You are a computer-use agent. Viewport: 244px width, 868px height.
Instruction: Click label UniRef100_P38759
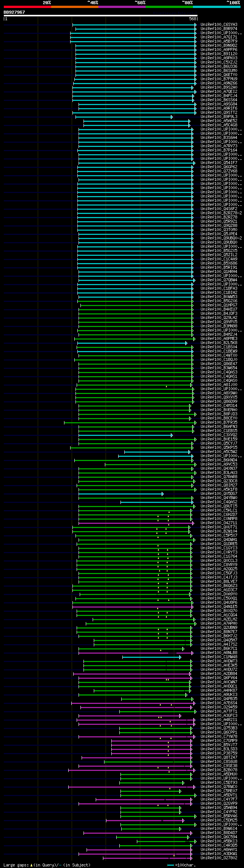coord(219,753)
